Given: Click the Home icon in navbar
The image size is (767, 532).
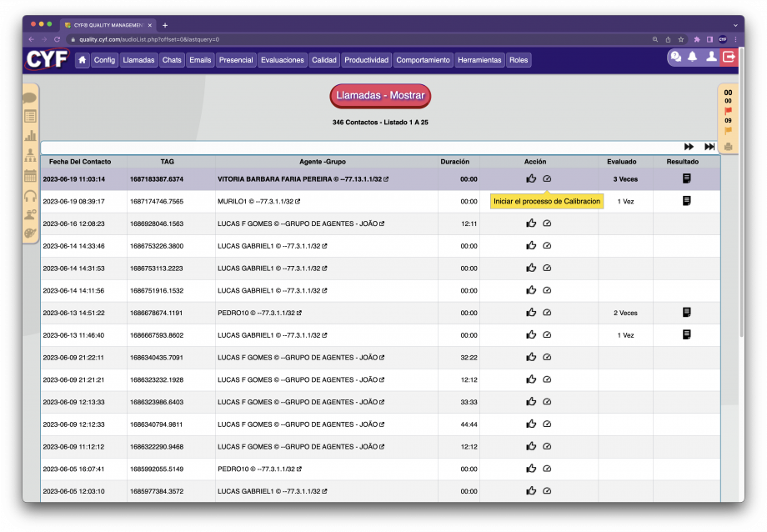Looking at the screenshot, I should [83, 60].
